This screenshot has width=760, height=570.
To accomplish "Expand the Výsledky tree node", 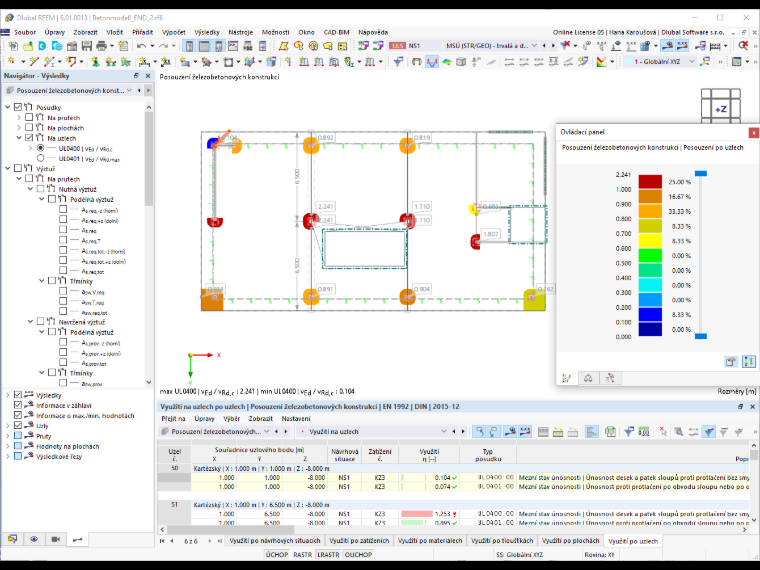I will pyautogui.click(x=8, y=395).
